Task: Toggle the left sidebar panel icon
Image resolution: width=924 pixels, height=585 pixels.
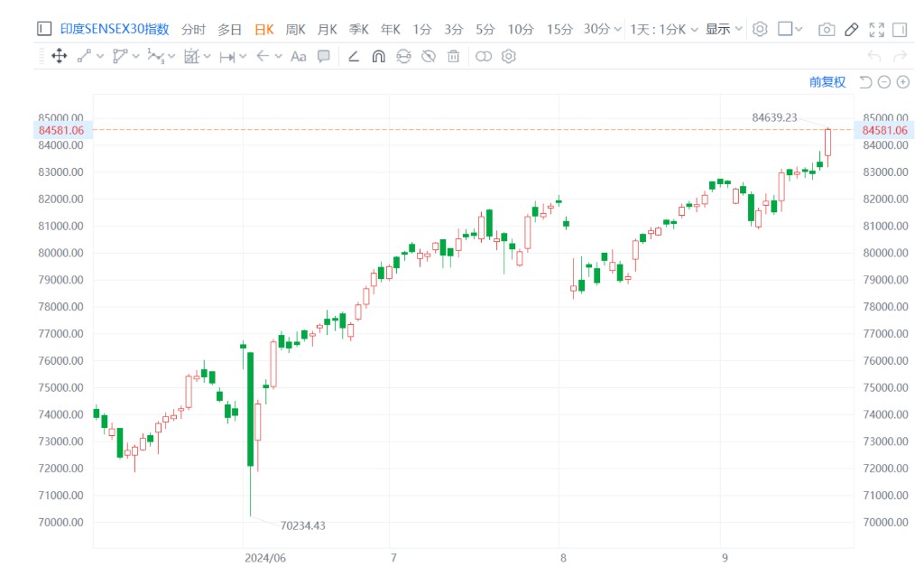Action: (44, 28)
